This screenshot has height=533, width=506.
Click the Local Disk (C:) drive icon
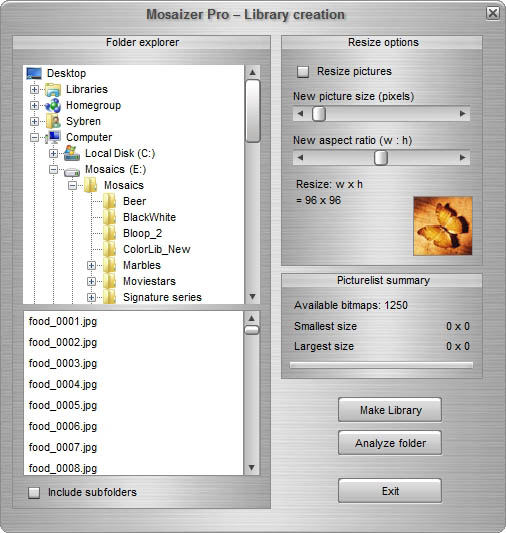(72, 153)
